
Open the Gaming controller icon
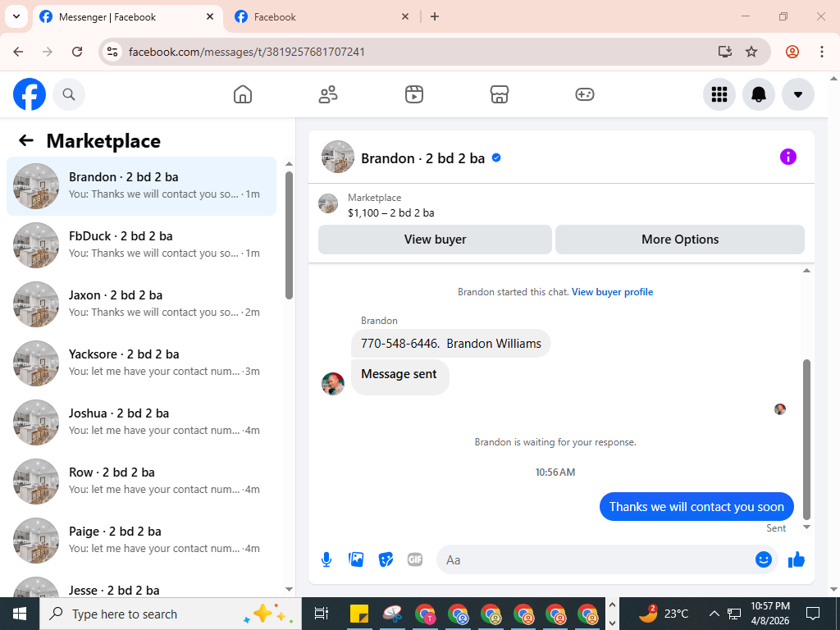(x=584, y=94)
